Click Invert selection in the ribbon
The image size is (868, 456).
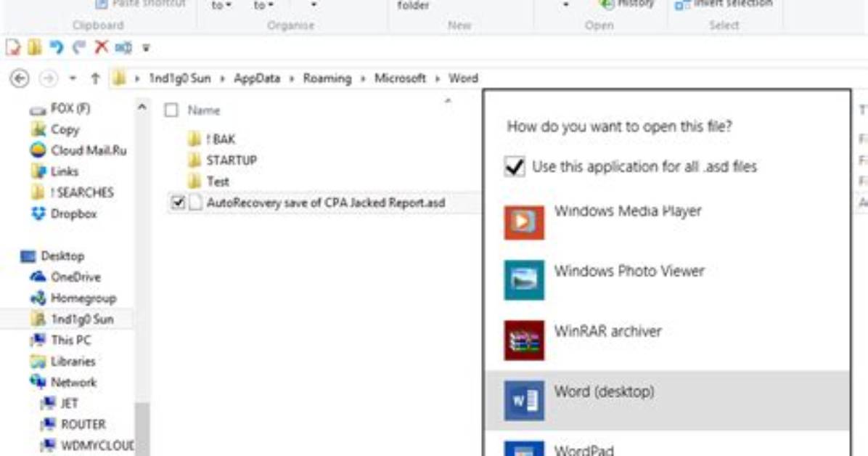coord(724,4)
